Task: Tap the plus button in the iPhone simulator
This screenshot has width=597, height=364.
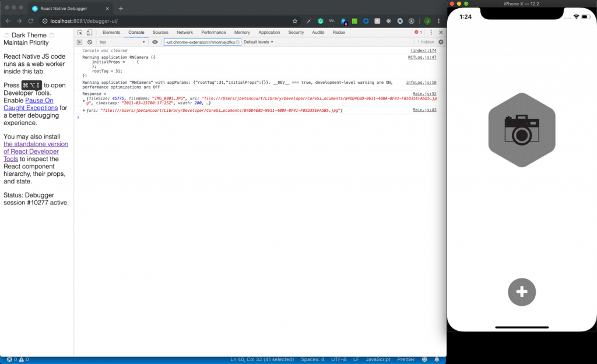Action: pyautogui.click(x=521, y=292)
